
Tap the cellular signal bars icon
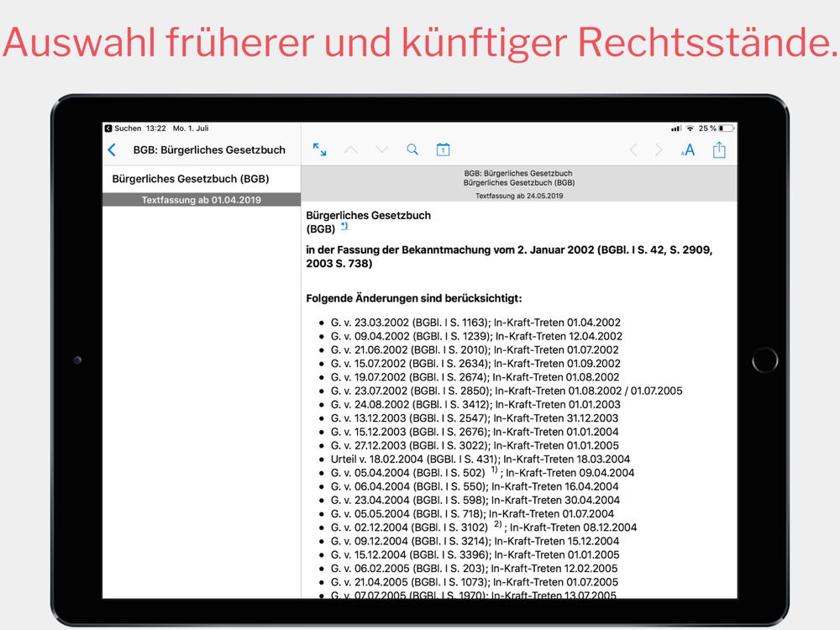coord(676,129)
